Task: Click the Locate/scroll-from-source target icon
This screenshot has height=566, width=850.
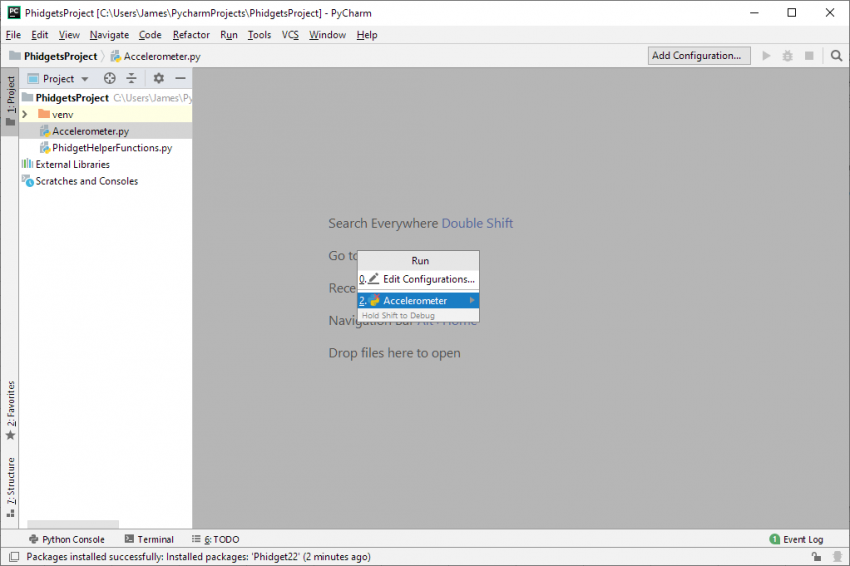Action: point(110,79)
